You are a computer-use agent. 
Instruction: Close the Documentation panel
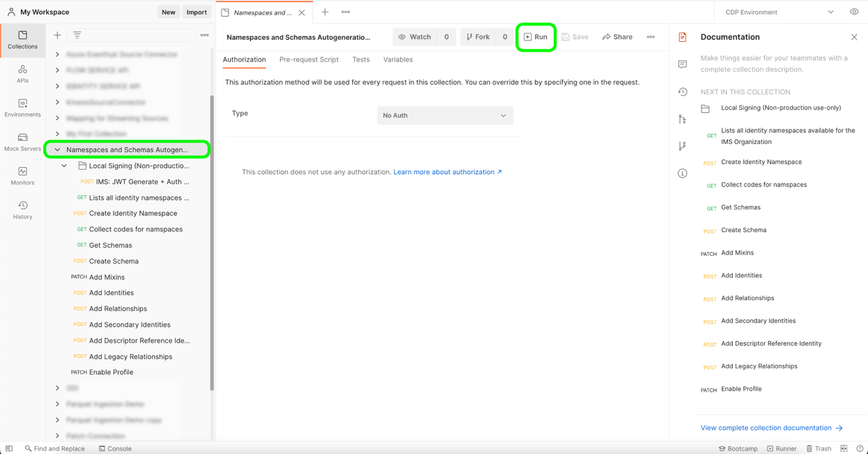[854, 37]
